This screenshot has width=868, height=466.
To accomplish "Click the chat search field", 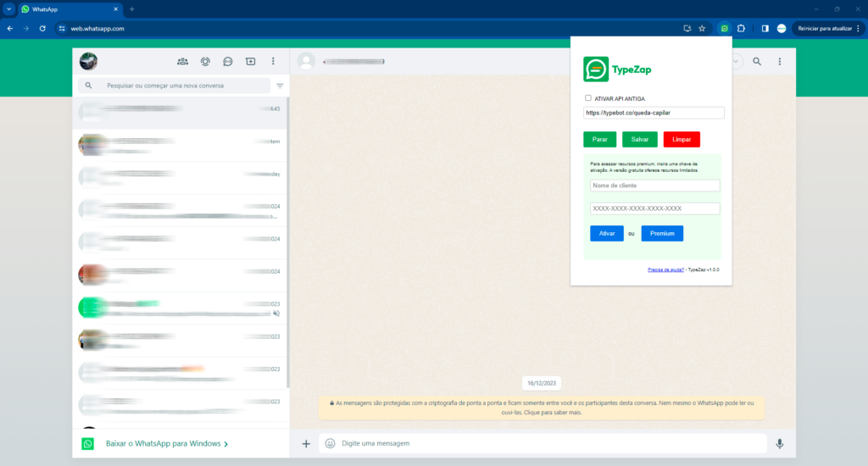I will pyautogui.click(x=175, y=86).
